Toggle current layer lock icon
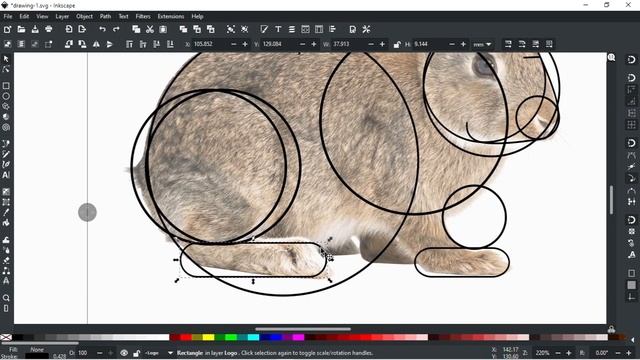The height and width of the screenshot is (360, 640). click(136, 353)
